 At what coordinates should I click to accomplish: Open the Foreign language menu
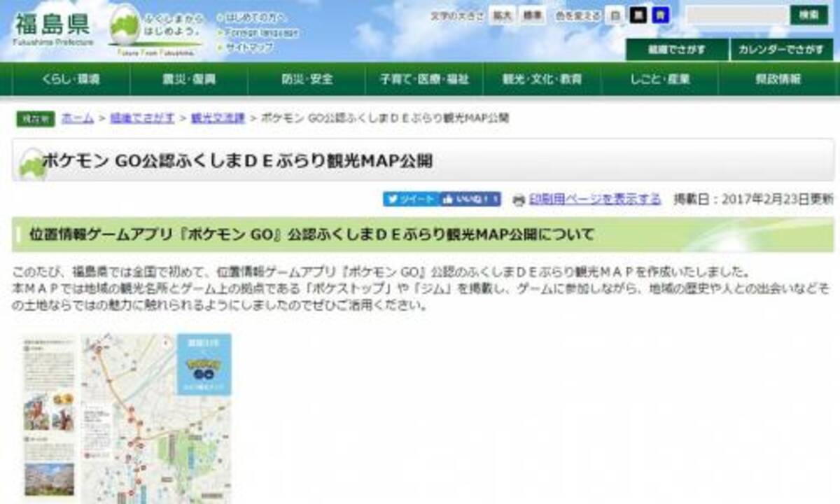coord(245,30)
